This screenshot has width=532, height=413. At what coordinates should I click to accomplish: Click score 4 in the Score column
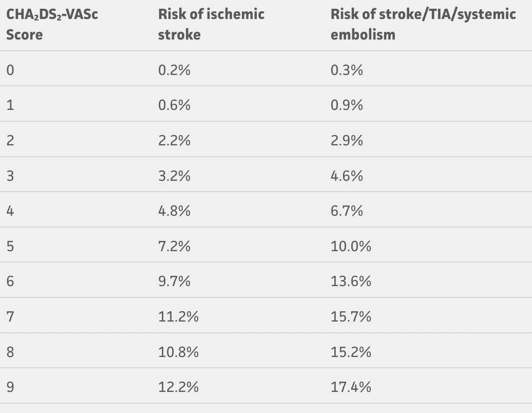point(10,211)
